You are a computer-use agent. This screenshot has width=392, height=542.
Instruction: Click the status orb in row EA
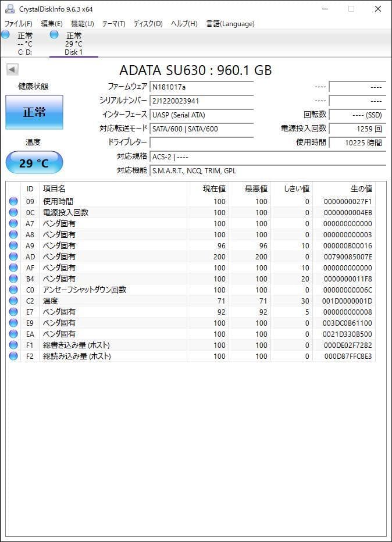pyautogui.click(x=13, y=334)
